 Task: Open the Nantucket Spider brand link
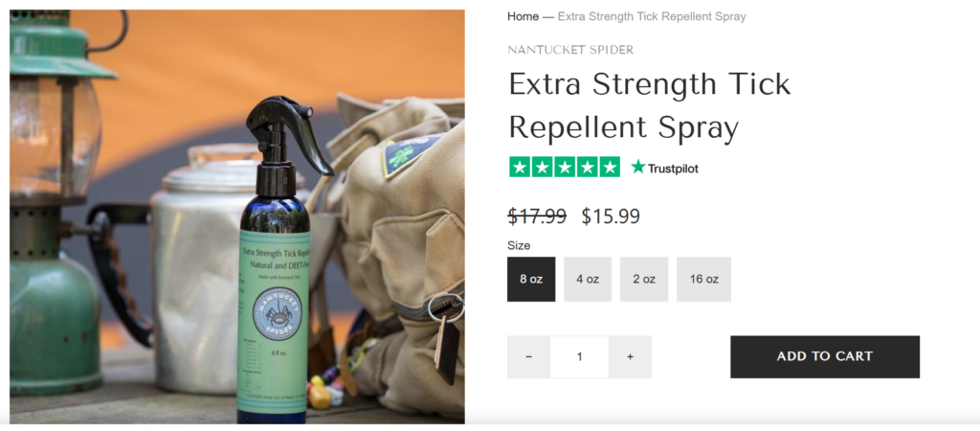pos(570,50)
